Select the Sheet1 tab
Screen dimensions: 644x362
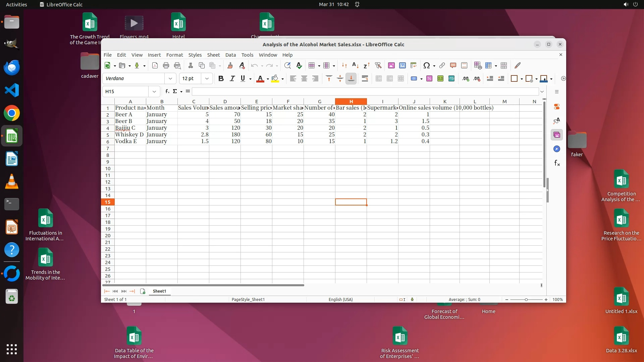pos(159,291)
